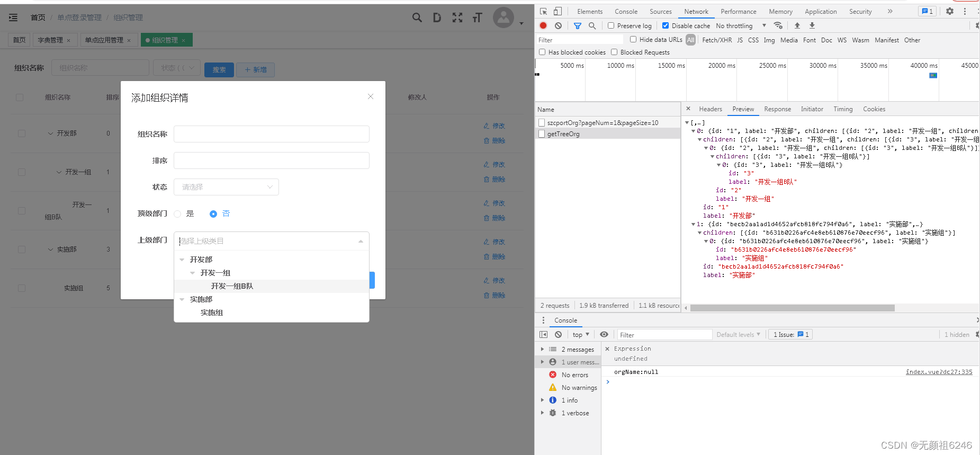Select 开发一组B队 in the tree list
Image resolution: width=980 pixels, height=455 pixels.
pyautogui.click(x=232, y=286)
